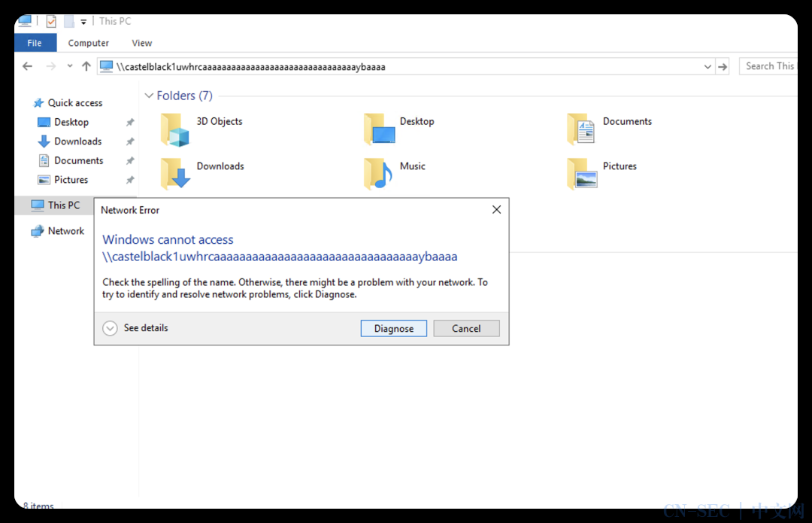The width and height of the screenshot is (812, 523).
Task: Select the Pictures folder icon in Folders
Action: (x=582, y=174)
